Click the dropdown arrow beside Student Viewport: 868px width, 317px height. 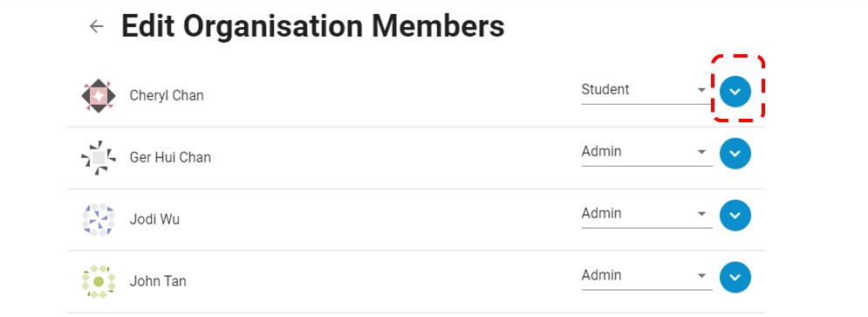click(x=701, y=90)
